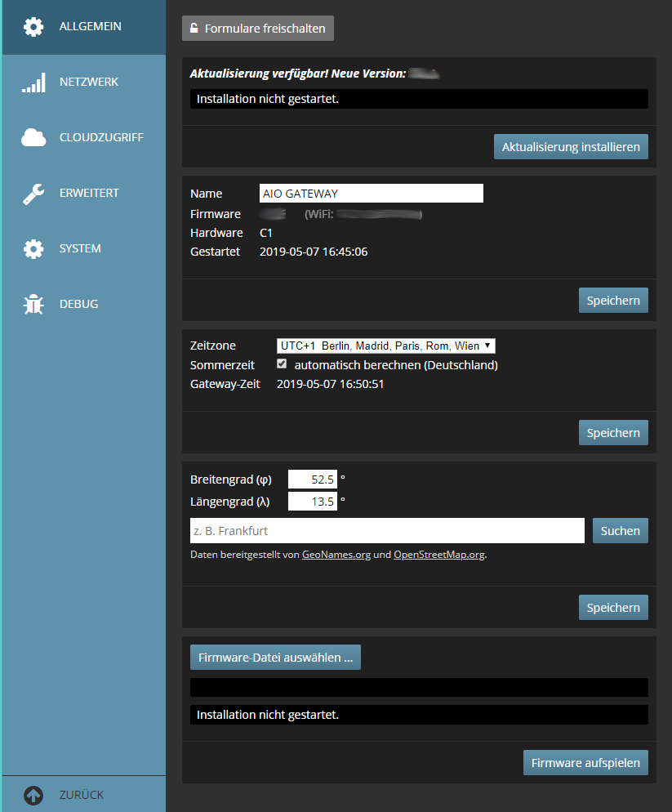Click the cloud icon for Cloudzugriff
The height and width of the screenshot is (812, 672).
click(x=33, y=138)
